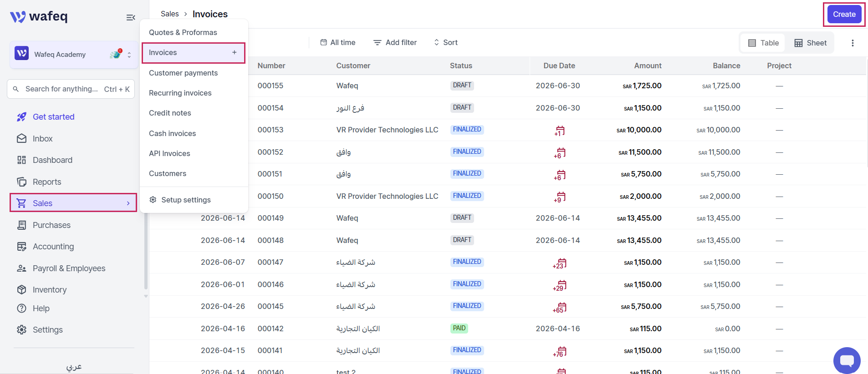The width and height of the screenshot is (868, 374).
Task: Click the Wafeq Academy rocket notification icon
Action: pyautogui.click(x=116, y=54)
